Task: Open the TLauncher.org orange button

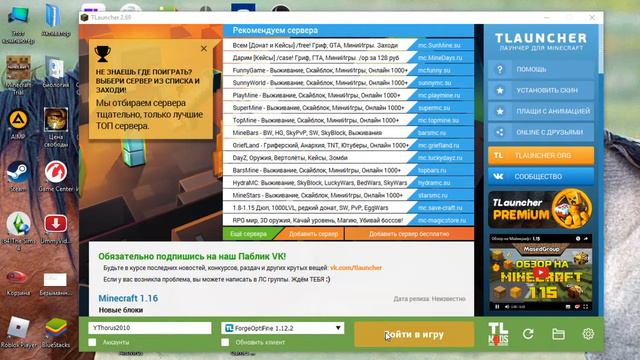Action: (x=541, y=156)
